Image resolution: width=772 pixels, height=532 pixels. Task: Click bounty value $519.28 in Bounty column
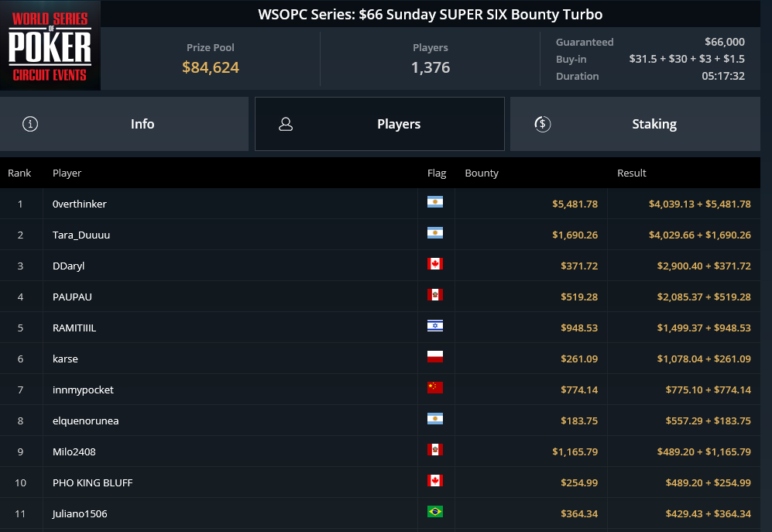(x=579, y=297)
